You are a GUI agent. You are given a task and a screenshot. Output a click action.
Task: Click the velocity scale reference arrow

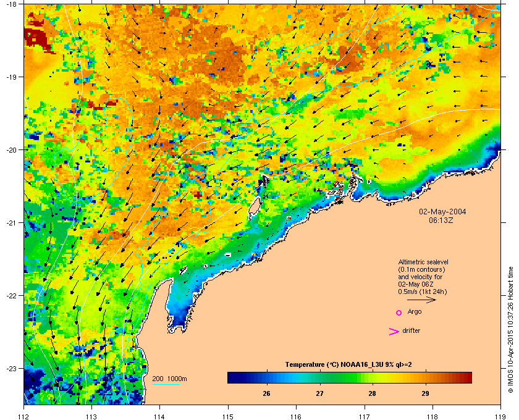[x=421, y=300]
